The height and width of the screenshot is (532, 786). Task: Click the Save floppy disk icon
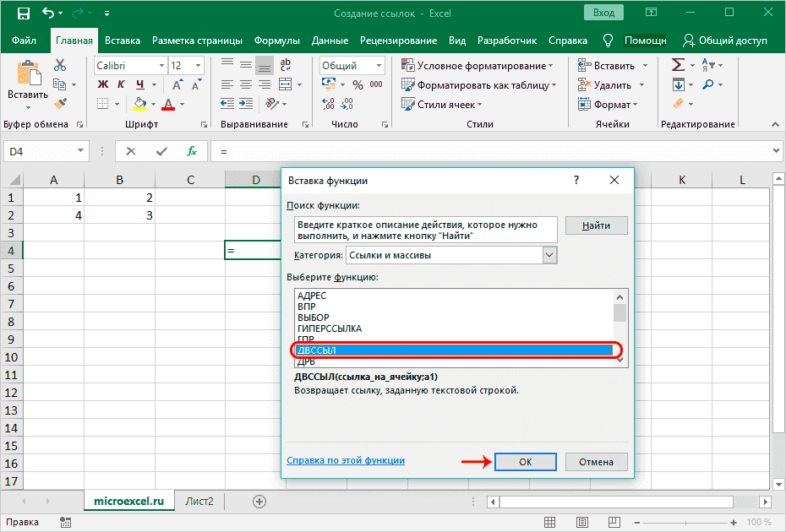click(x=23, y=14)
